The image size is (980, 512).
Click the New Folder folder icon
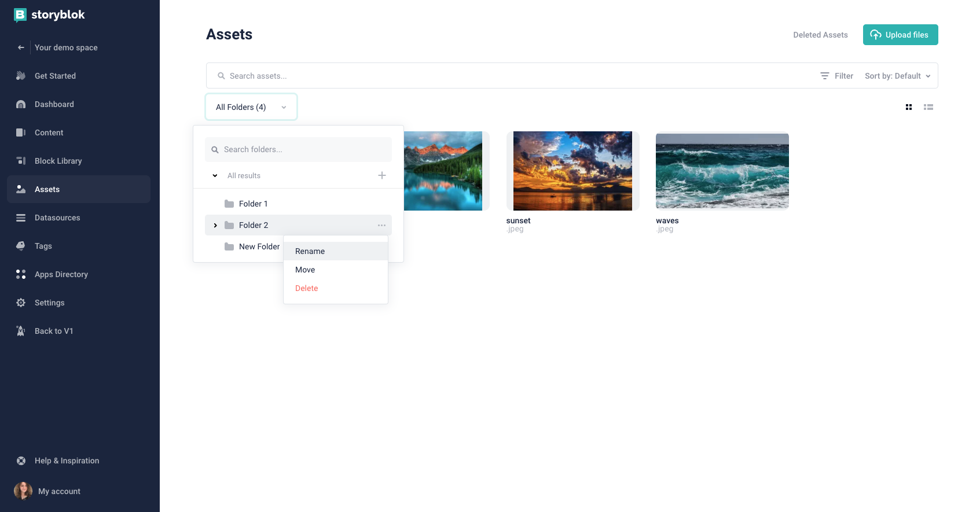click(229, 246)
